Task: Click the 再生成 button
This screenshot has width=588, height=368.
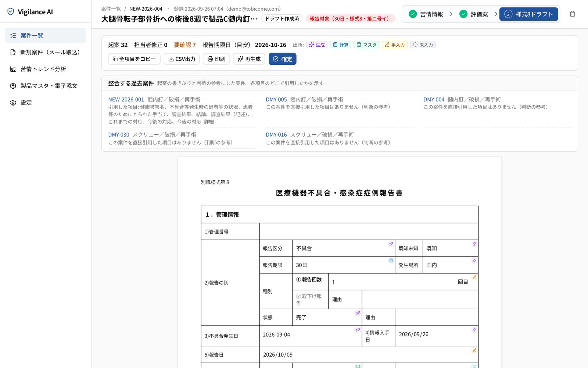Action: point(249,59)
